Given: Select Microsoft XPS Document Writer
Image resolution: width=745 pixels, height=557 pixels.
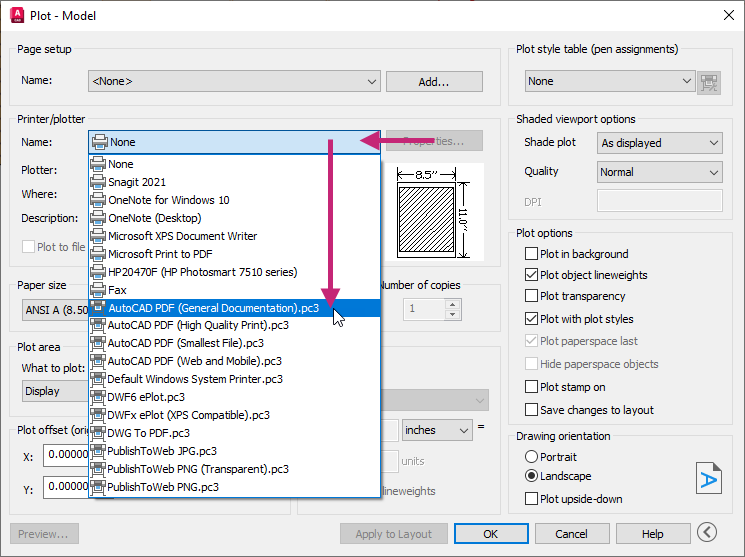Looking at the screenshot, I should click(x=235, y=236).
